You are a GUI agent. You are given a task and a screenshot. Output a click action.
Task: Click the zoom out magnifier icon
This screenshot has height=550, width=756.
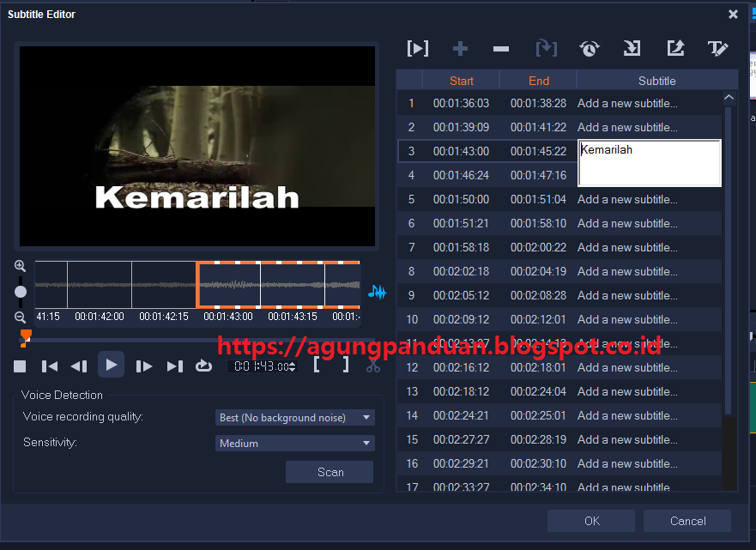pyautogui.click(x=21, y=317)
